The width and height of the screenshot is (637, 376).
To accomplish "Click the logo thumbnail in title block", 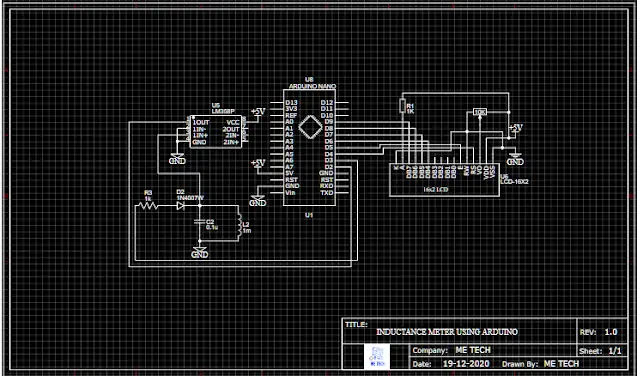I will click(x=377, y=357).
